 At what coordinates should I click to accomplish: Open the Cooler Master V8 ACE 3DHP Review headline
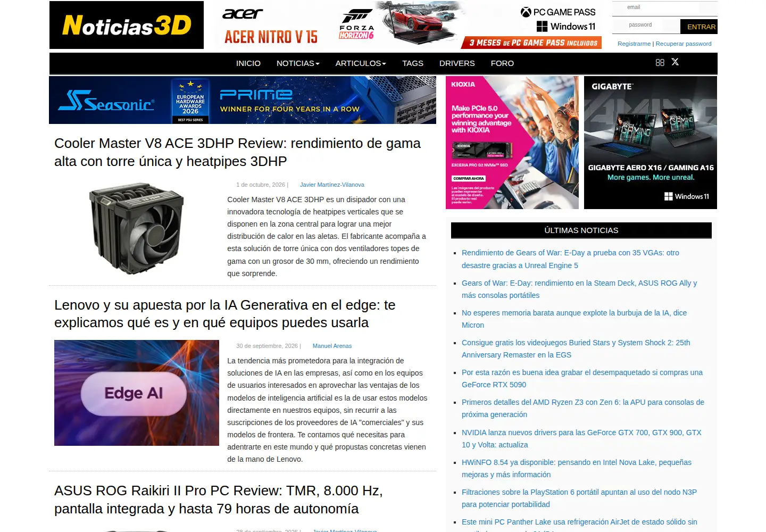coord(237,152)
